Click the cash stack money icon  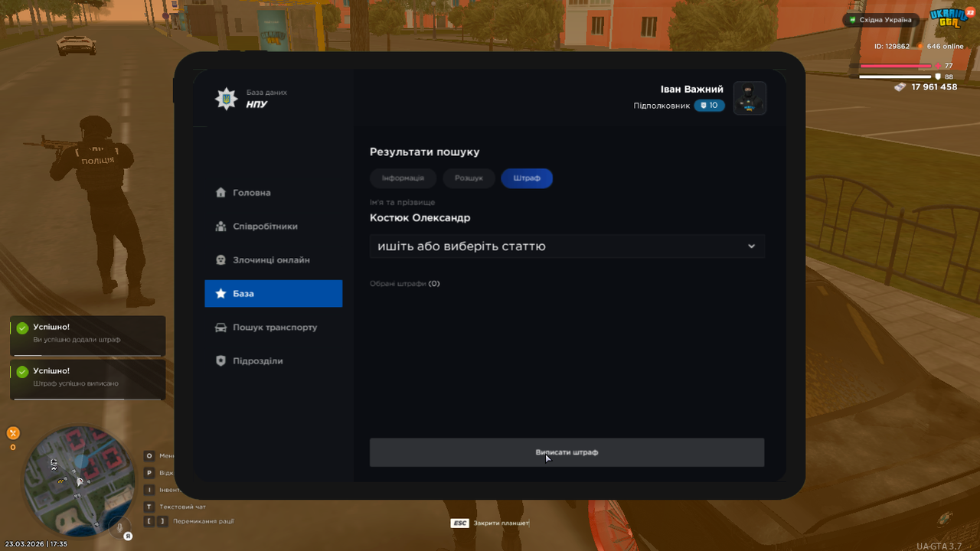click(x=900, y=87)
